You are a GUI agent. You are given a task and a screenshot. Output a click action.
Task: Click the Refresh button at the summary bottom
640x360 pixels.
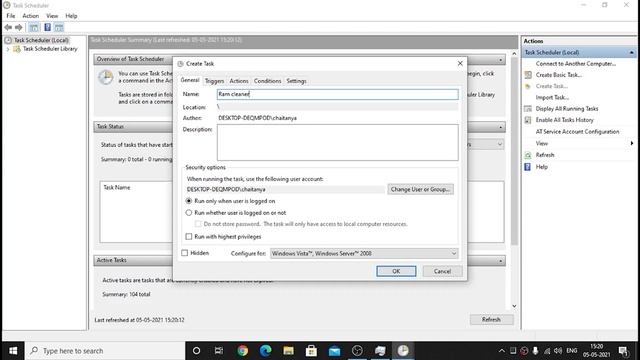coord(491,320)
